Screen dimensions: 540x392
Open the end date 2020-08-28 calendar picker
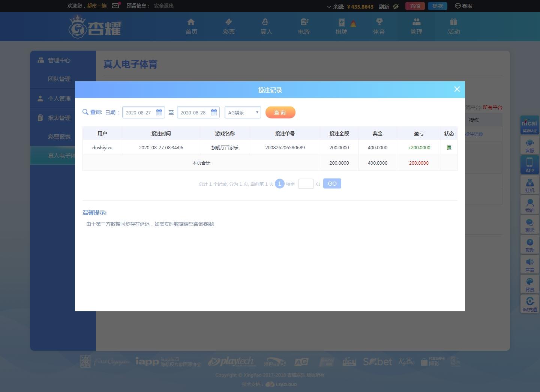pyautogui.click(x=214, y=112)
